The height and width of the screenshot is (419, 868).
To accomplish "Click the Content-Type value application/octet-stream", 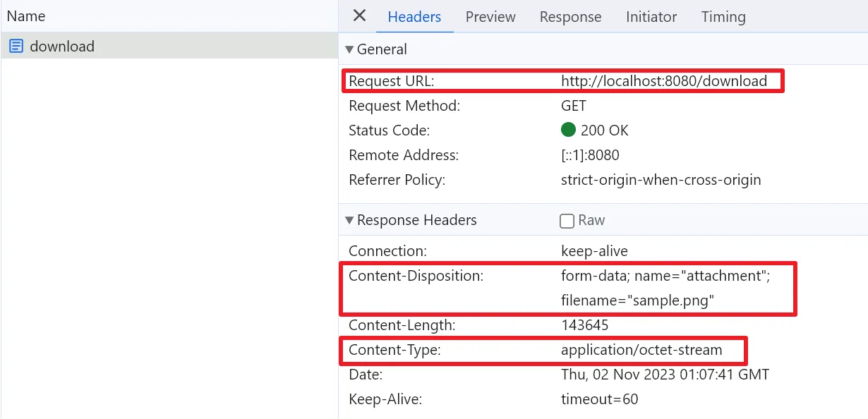I will 641,350.
